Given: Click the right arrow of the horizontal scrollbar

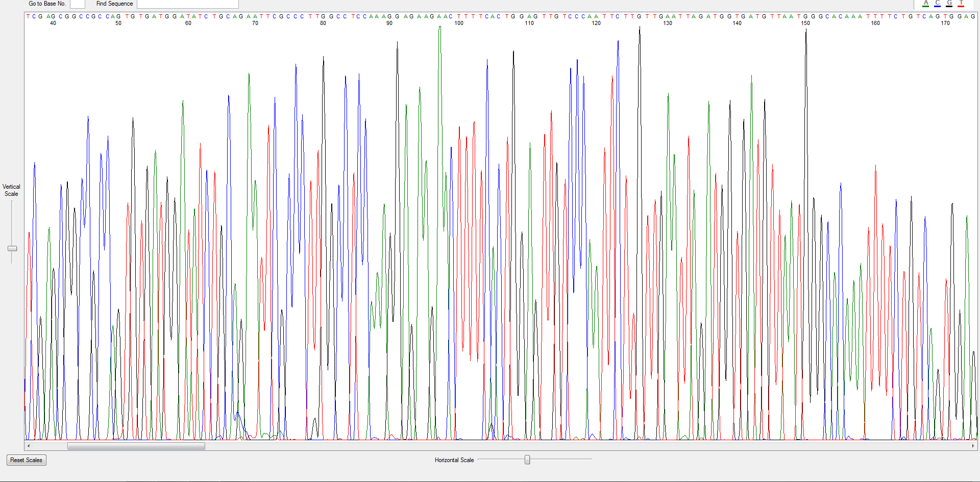Looking at the screenshot, I should [x=972, y=445].
